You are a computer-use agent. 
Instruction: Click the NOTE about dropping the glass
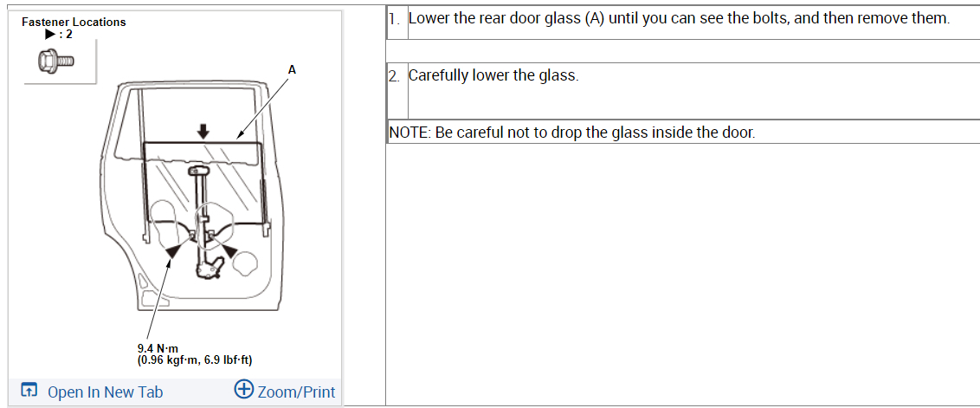(571, 133)
